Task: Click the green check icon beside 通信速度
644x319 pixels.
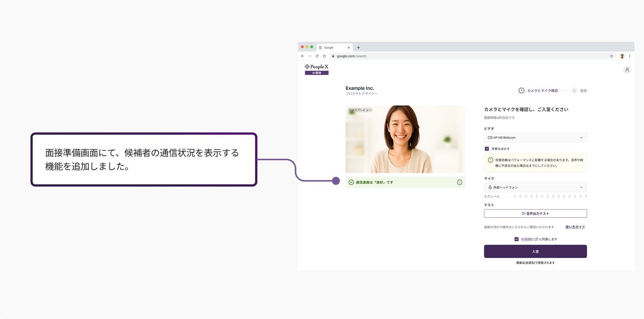Action: click(x=351, y=182)
